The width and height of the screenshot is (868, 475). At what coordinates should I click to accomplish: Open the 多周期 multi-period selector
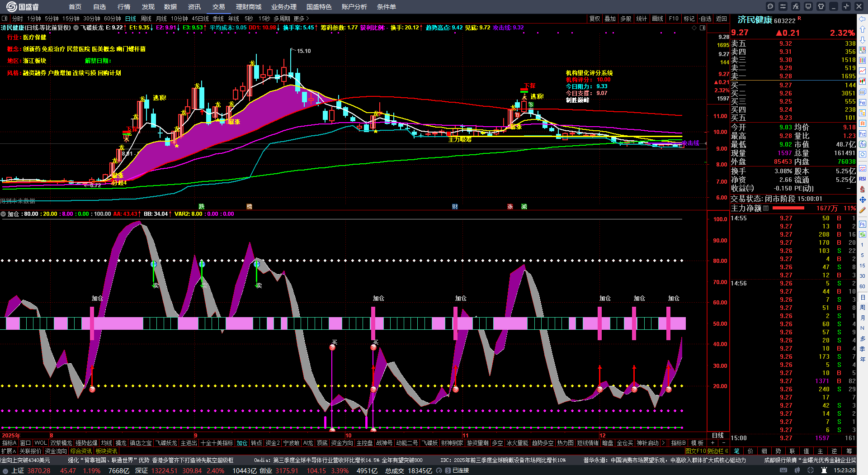(x=282, y=19)
